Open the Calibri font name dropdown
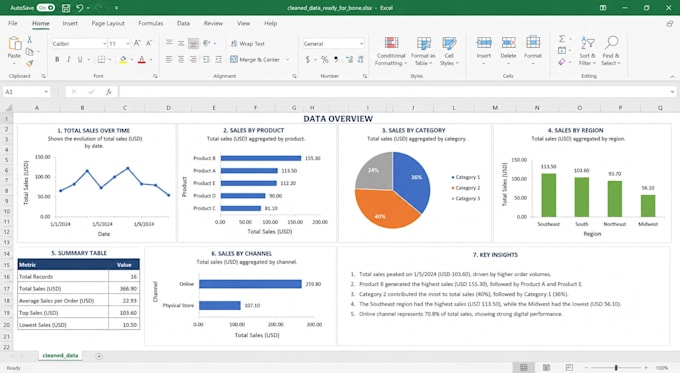 [104, 43]
